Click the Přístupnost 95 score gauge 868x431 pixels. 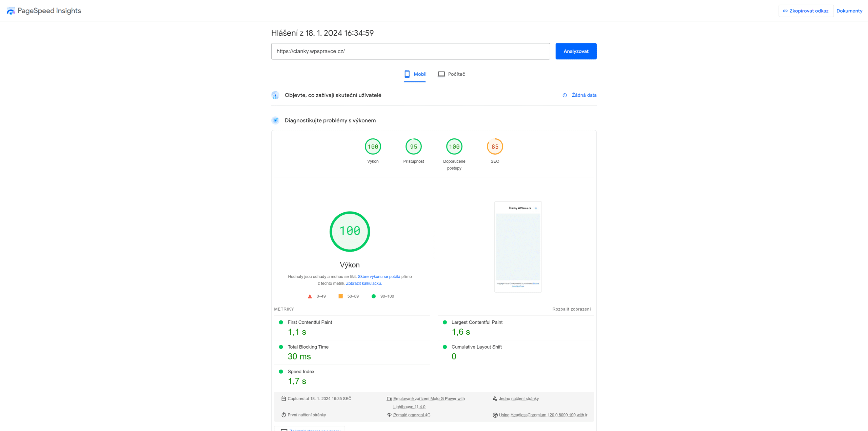click(x=414, y=146)
